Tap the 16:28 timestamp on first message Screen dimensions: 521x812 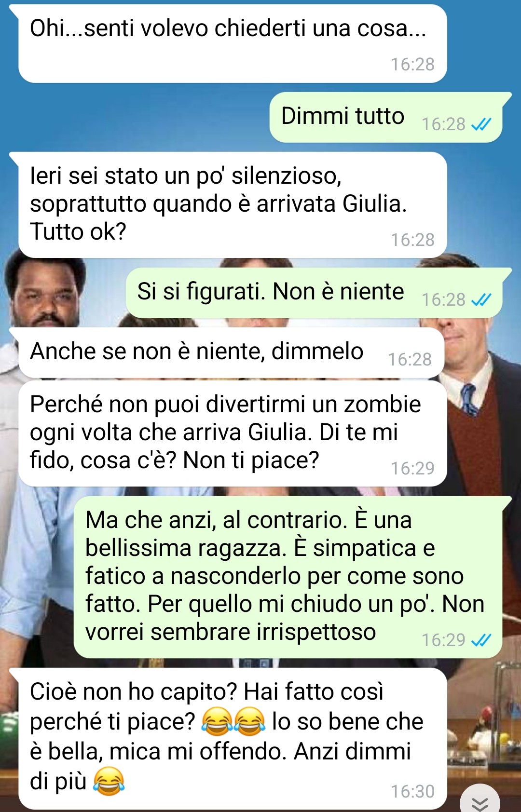[412, 64]
